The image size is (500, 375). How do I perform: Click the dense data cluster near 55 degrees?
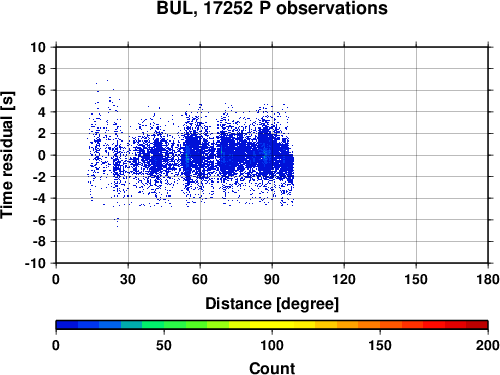188,157
